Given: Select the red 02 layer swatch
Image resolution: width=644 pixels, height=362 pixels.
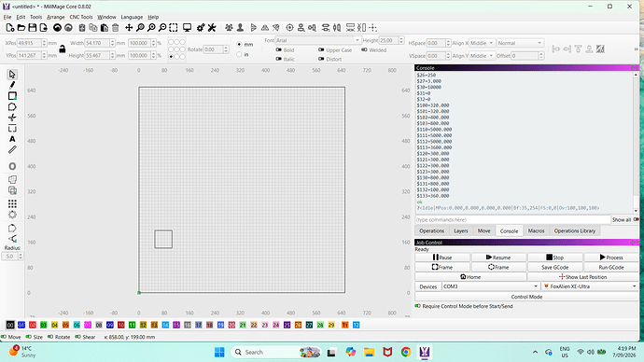Looking at the screenshot, I should [x=33, y=325].
